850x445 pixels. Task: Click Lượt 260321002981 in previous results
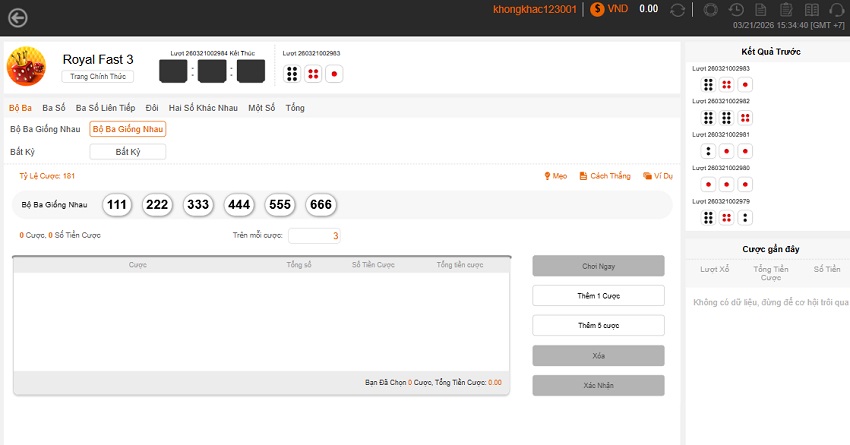click(x=721, y=134)
